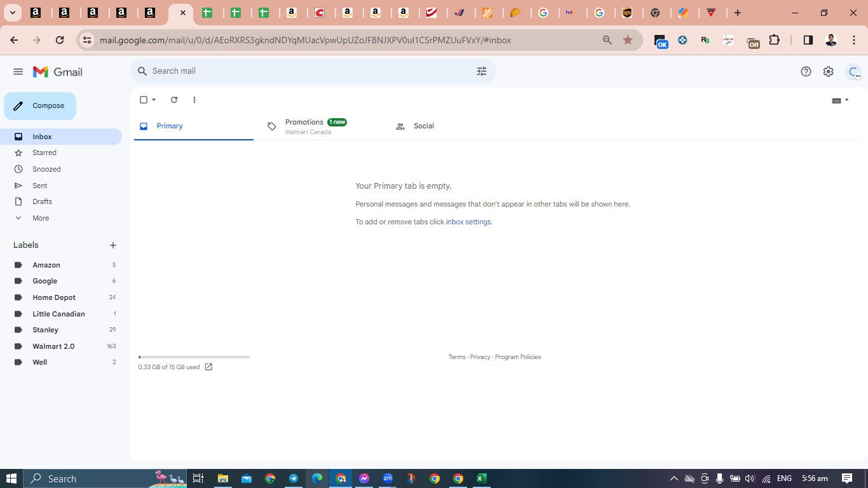Open the Sent folder
868x488 pixels.
pos(61,186)
